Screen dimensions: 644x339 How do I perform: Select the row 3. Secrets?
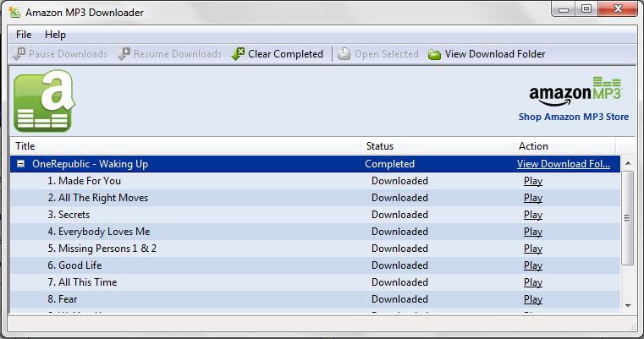click(315, 215)
